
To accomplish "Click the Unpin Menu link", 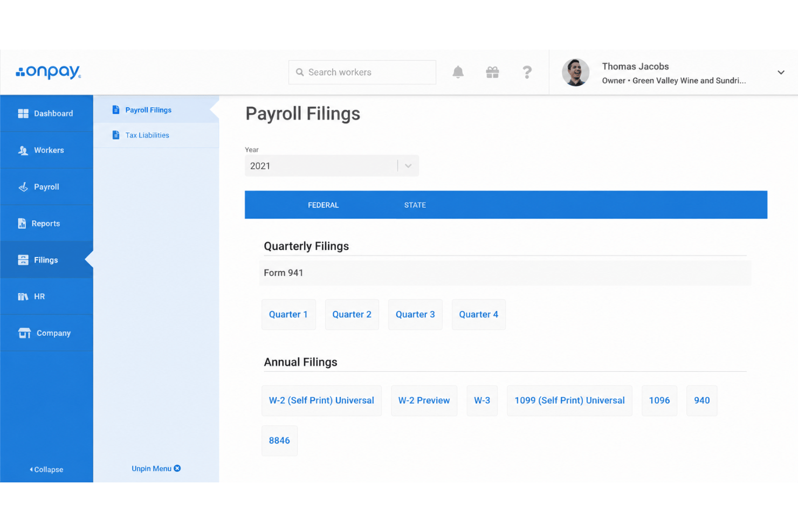I will point(156,468).
